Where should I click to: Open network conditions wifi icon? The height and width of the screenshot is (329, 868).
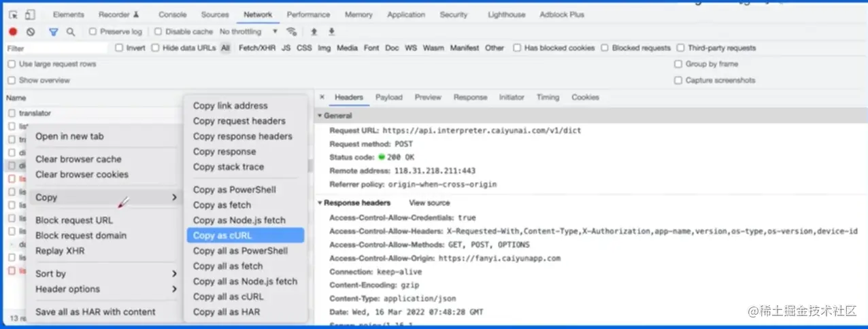(292, 31)
